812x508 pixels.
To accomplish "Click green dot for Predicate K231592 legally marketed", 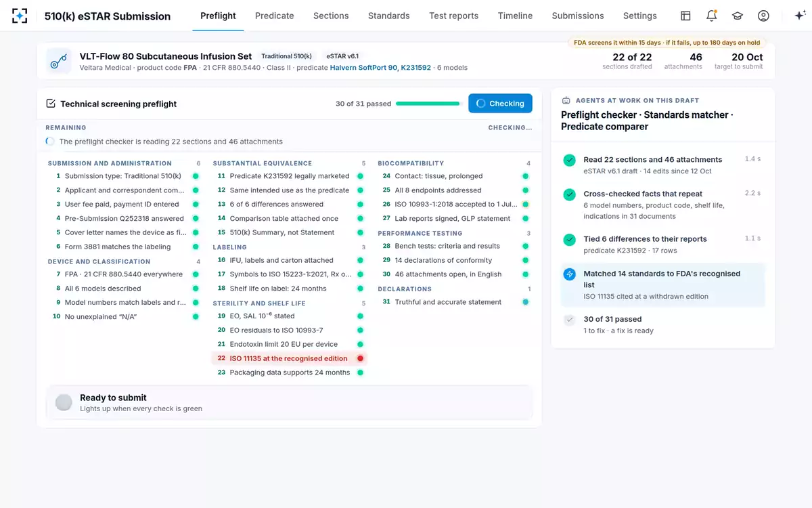I will (x=360, y=176).
